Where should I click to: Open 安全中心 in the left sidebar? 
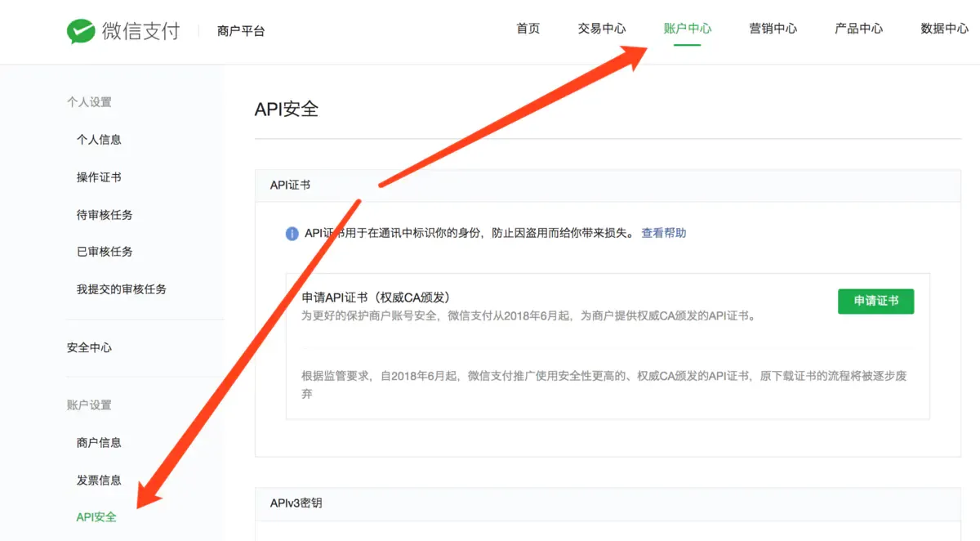pos(90,347)
